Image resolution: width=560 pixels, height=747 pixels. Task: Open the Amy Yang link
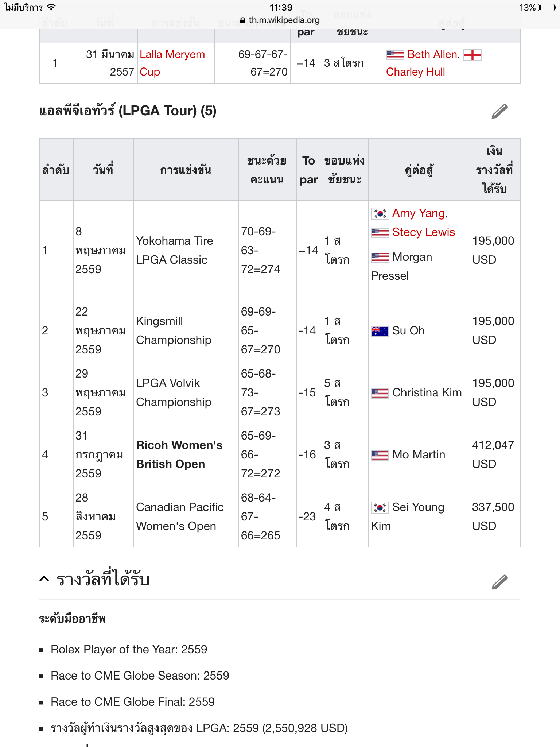click(x=420, y=213)
